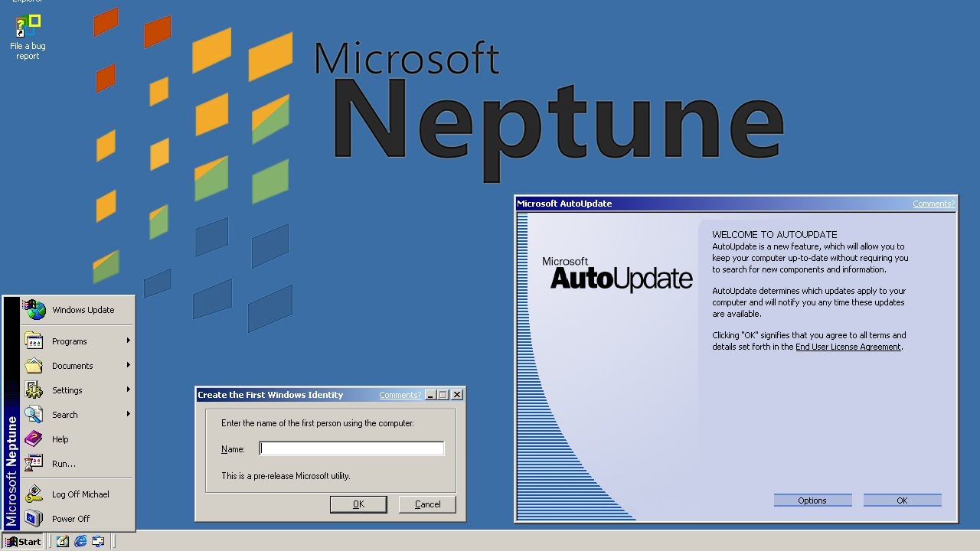Click OK in the Microsoft AutoUpdate window

coord(902,500)
